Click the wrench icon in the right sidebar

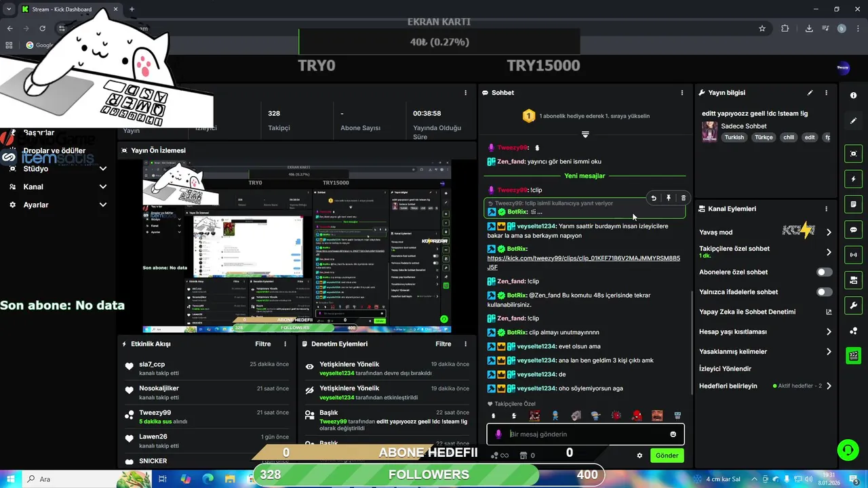coord(854,305)
